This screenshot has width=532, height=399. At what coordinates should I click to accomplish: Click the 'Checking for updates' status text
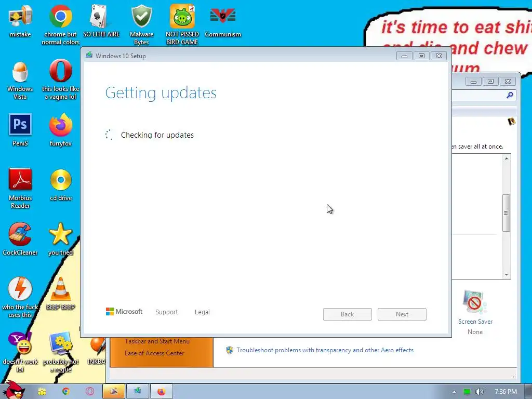pyautogui.click(x=157, y=135)
